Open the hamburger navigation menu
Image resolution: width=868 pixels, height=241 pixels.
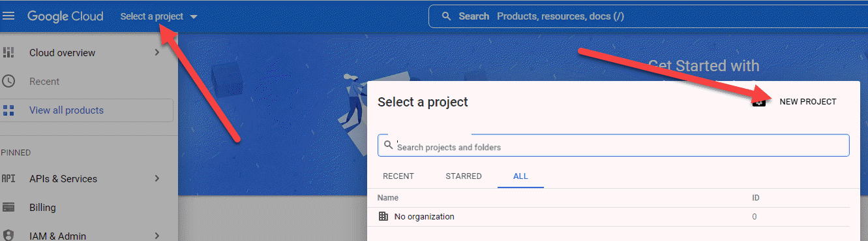[8, 16]
